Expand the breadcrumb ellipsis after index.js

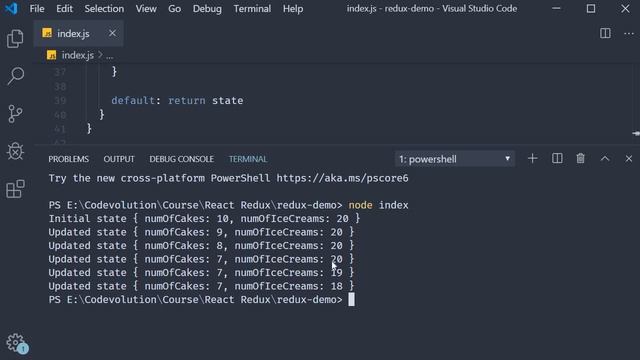click(110, 56)
